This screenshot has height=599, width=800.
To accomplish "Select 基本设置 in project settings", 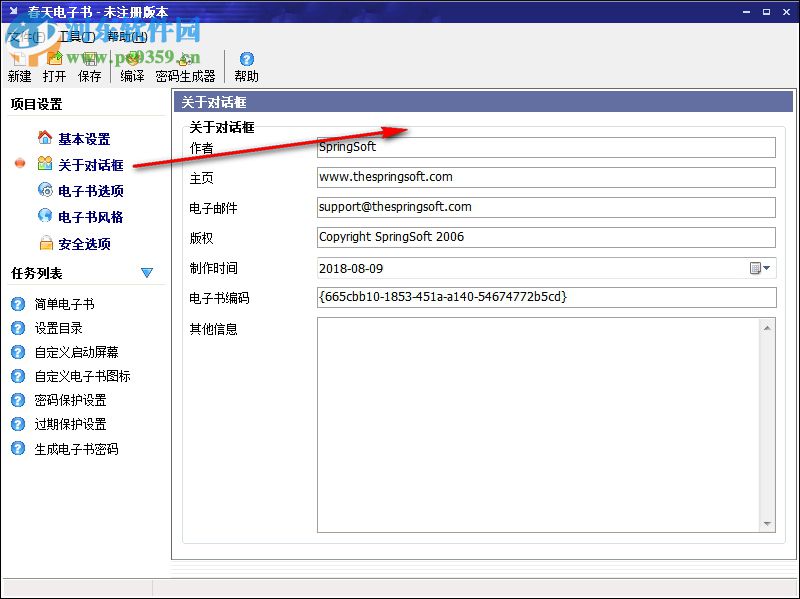I will (x=84, y=139).
